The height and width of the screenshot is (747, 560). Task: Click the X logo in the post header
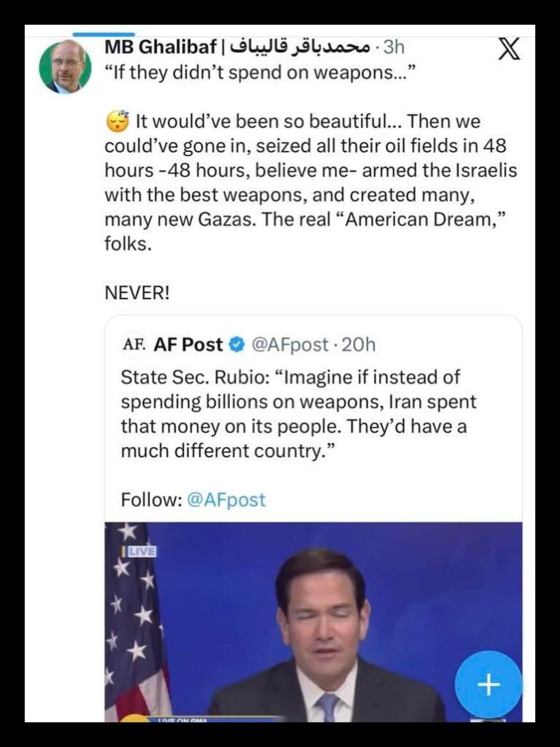pyautogui.click(x=508, y=50)
